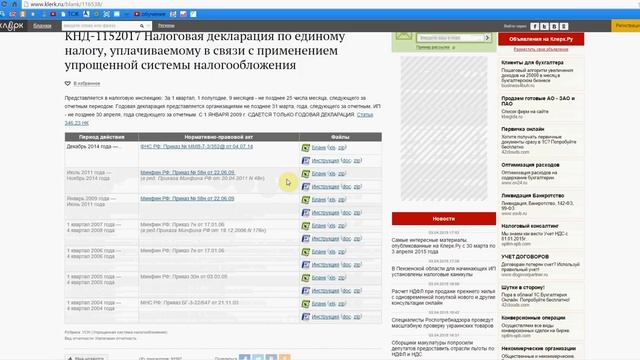Click the Клерк site logo
640x360 pixels.
[x=12, y=26]
